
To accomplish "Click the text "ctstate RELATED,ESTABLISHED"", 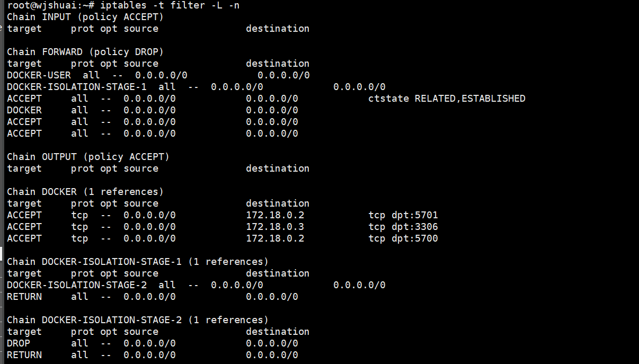I will (447, 99).
